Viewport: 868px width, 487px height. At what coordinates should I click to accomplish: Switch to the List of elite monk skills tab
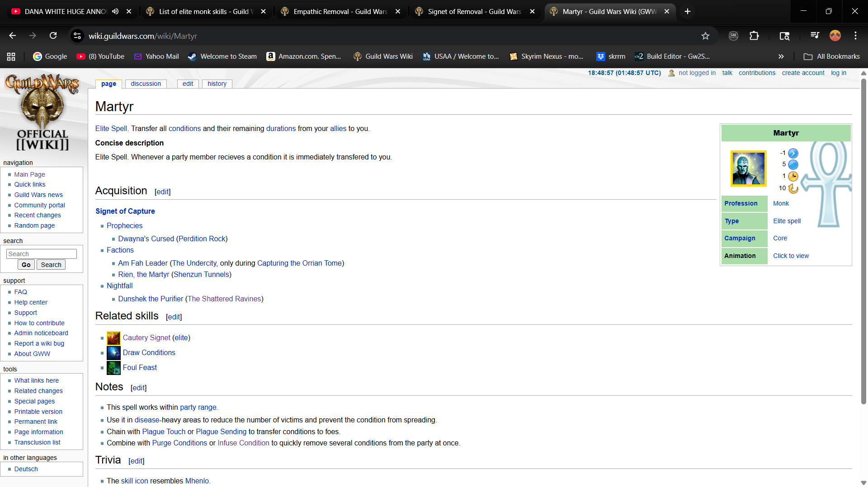pyautogui.click(x=206, y=11)
